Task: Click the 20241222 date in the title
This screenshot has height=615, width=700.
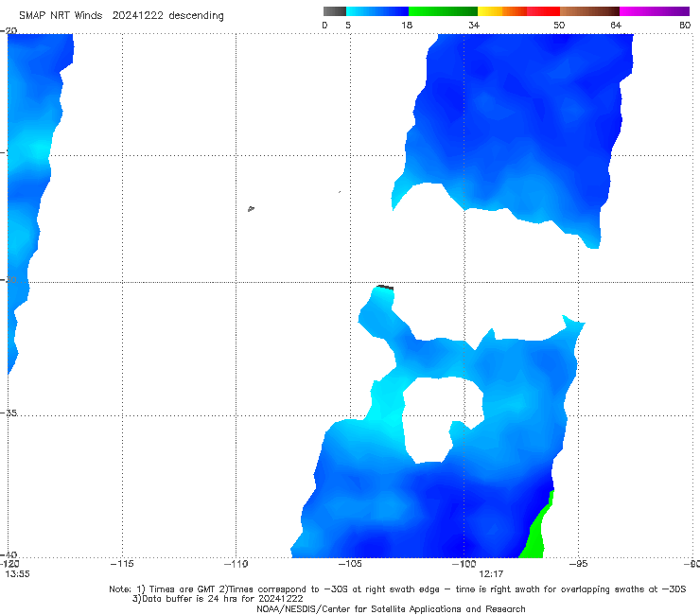Action: pyautogui.click(x=137, y=15)
